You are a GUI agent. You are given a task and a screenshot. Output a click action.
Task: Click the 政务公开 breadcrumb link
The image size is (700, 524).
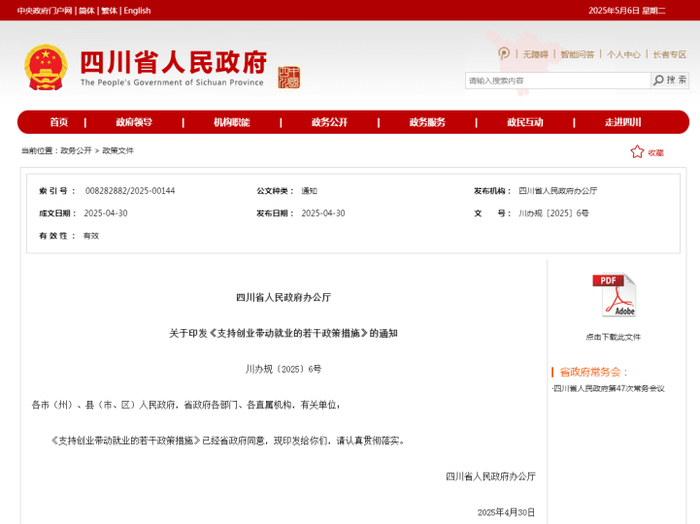76,150
